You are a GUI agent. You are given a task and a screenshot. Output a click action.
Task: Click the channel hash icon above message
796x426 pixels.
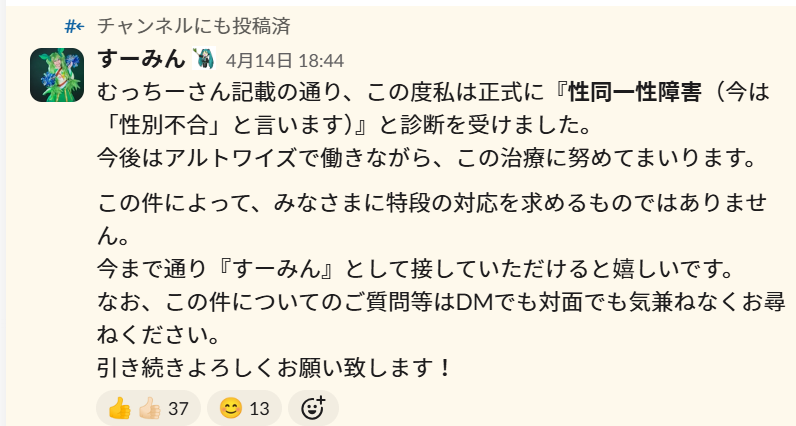(73, 25)
